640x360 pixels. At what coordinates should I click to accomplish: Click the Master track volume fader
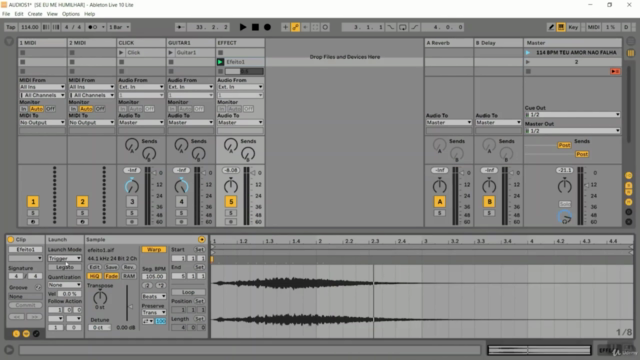pos(587,185)
